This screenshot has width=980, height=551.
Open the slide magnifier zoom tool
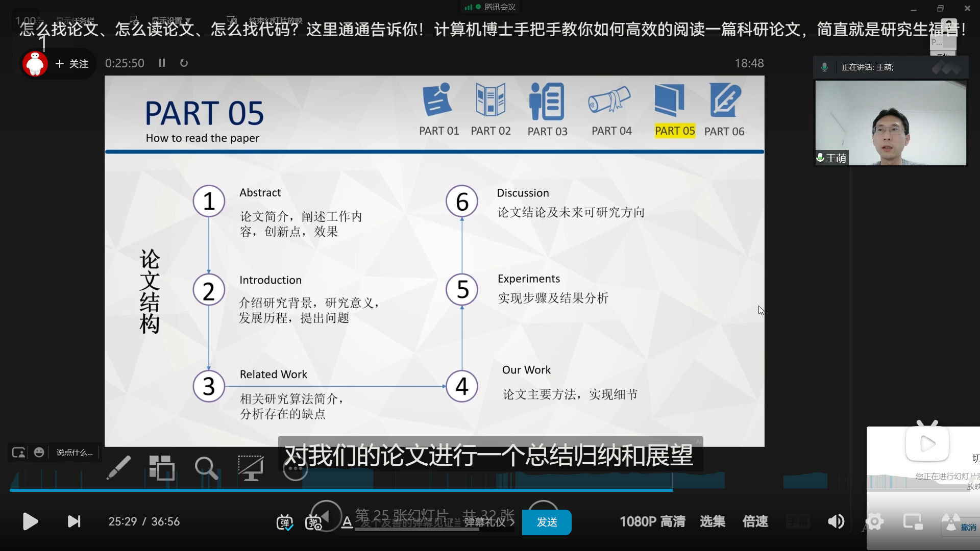[206, 467]
